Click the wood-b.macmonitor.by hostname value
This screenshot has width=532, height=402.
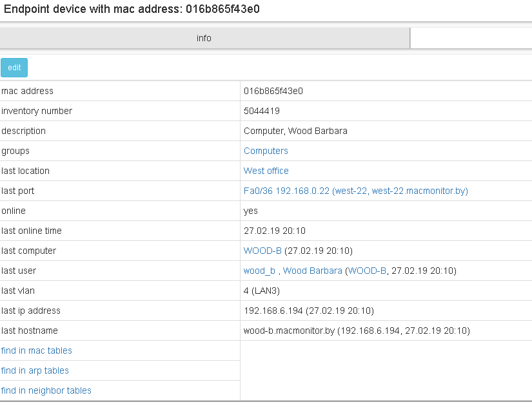(x=289, y=330)
